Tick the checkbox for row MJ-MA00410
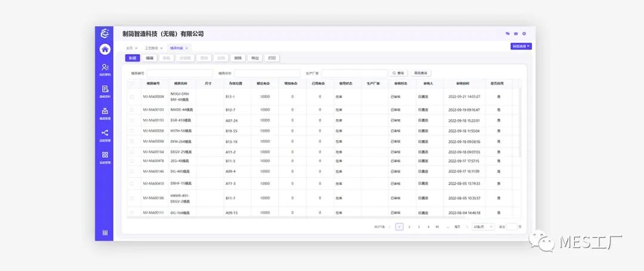The height and width of the screenshot is (271, 644). tap(132, 183)
